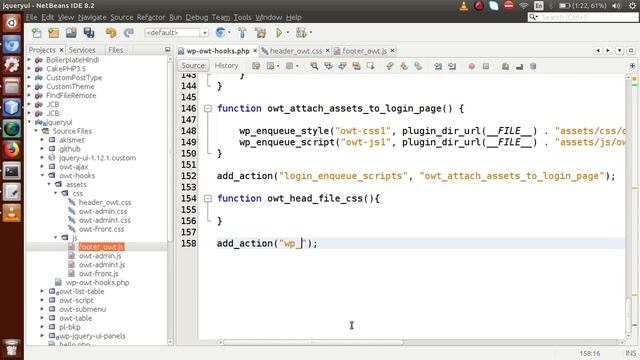This screenshot has width=640, height=360.
Task: Collapse the owt_attach_assets_to_login_page function fold
Action: [208, 108]
